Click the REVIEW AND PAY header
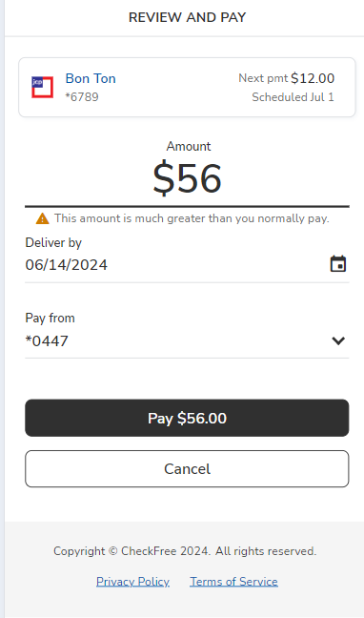This screenshot has width=364, height=618. (187, 17)
